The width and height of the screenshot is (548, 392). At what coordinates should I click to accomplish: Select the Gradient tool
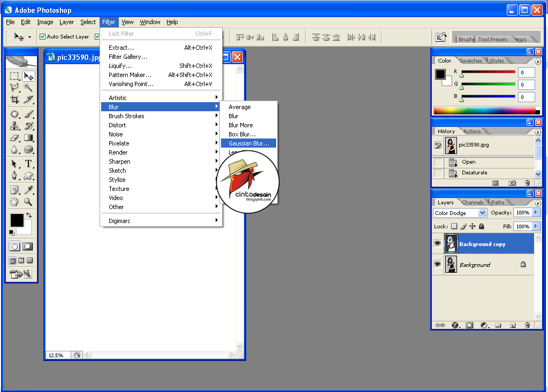28,137
